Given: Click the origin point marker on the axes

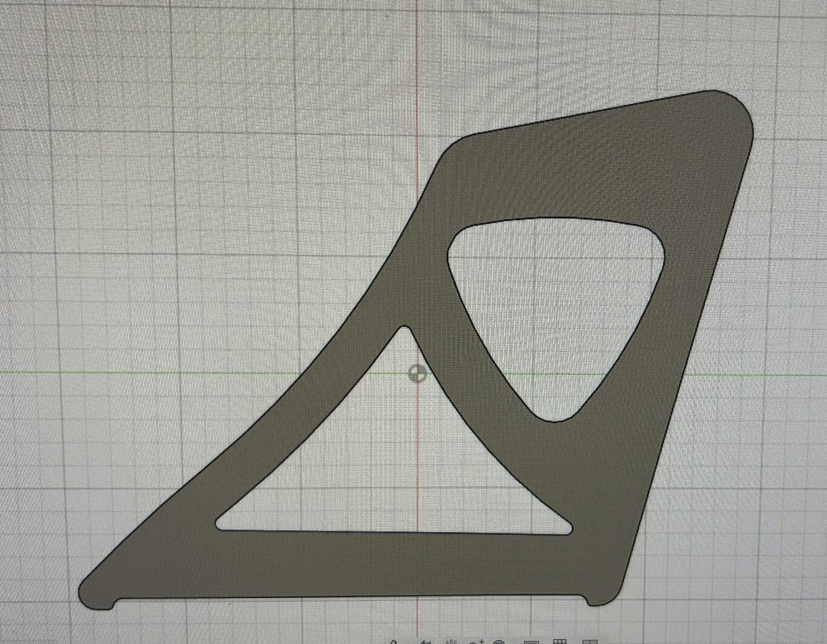Looking at the screenshot, I should tap(416, 373).
